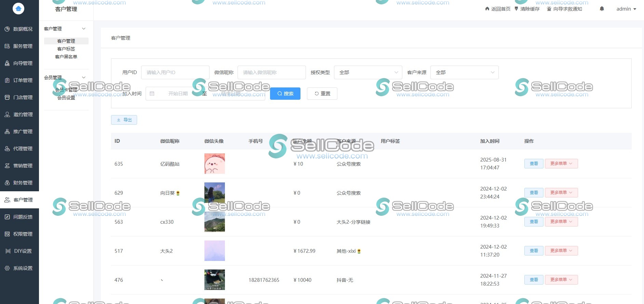The width and height of the screenshot is (644, 304).
Task: Open 推广管理 in the sidebar
Action: pos(19,132)
